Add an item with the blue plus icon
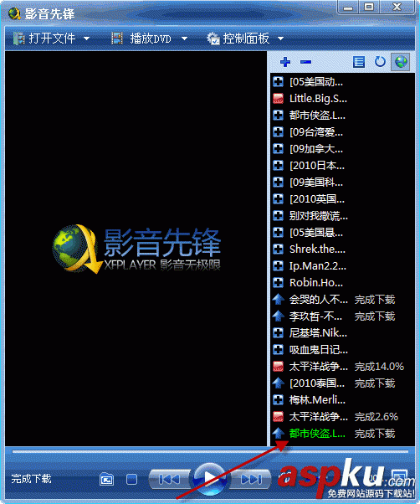The width and height of the screenshot is (420, 504). pyautogui.click(x=285, y=62)
